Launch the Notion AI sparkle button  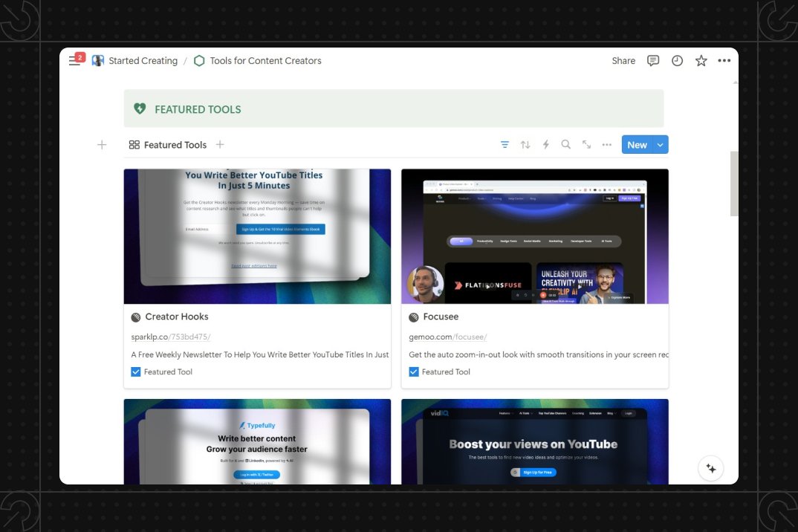711,468
